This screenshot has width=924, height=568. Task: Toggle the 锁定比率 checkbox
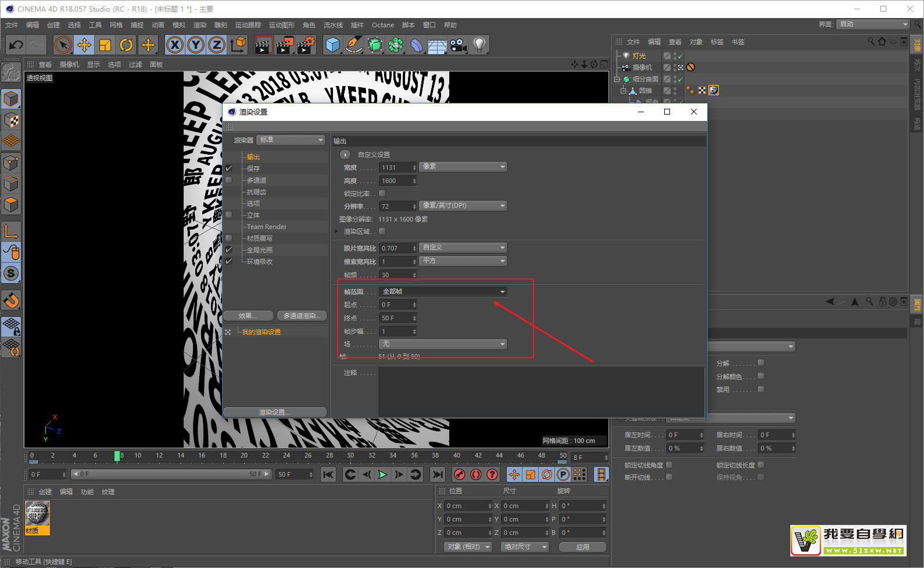(382, 193)
